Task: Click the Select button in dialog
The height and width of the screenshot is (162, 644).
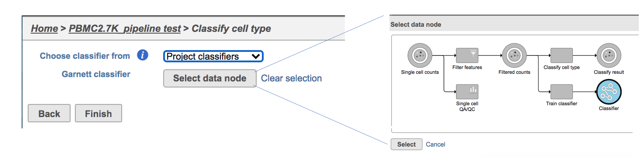Action: [x=406, y=144]
